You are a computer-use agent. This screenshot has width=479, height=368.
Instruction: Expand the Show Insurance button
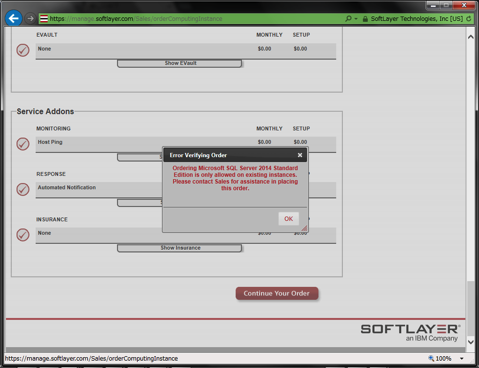[179, 248]
